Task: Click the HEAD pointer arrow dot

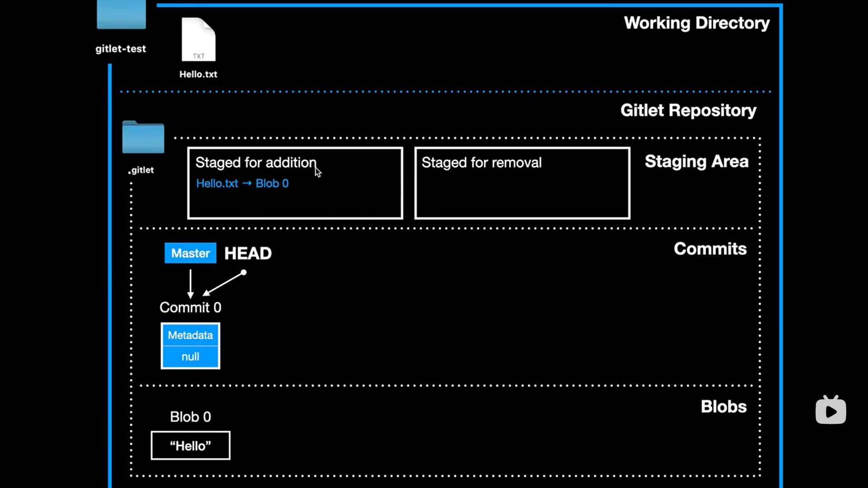Action: click(244, 272)
